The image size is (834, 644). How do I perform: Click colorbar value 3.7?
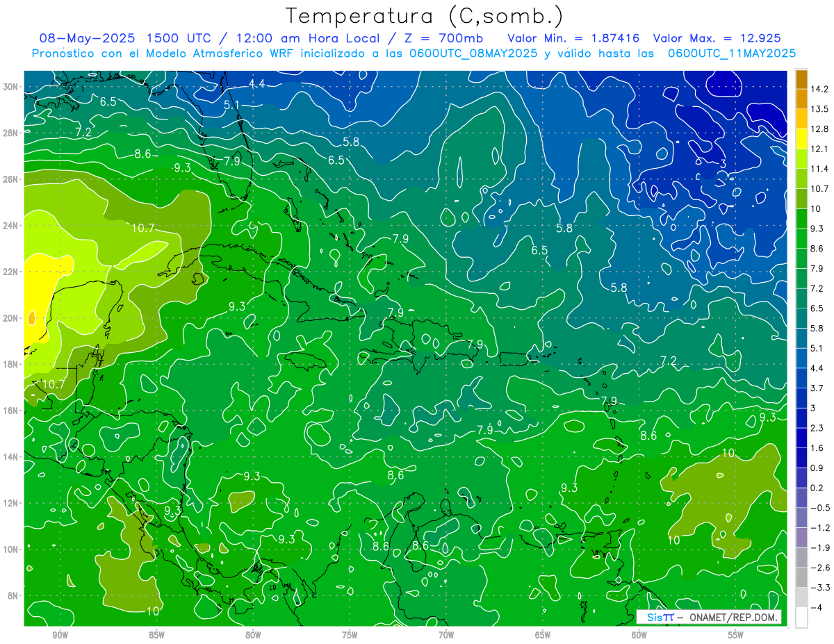pos(818,388)
